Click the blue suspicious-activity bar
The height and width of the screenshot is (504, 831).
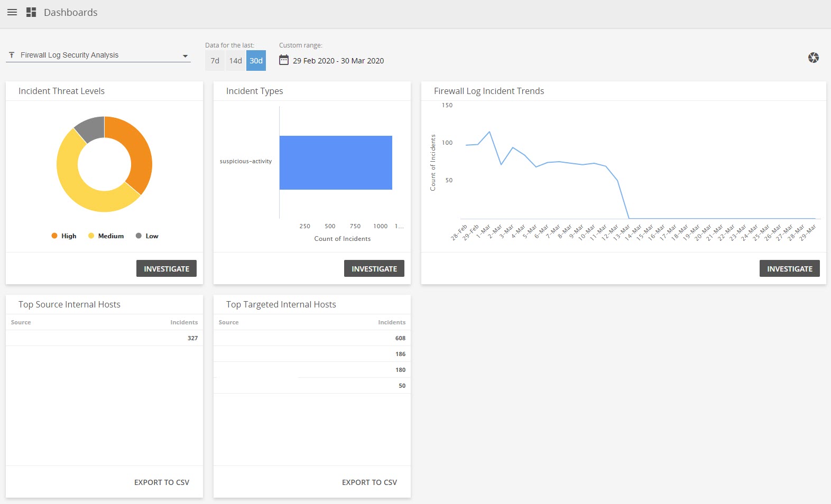(x=336, y=163)
